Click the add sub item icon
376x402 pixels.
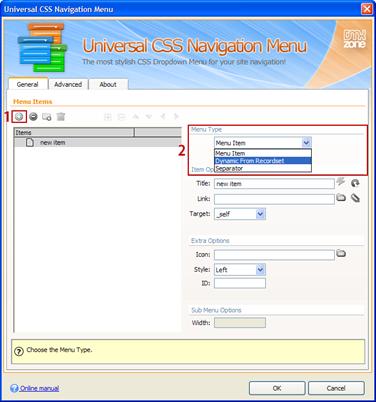47,117
